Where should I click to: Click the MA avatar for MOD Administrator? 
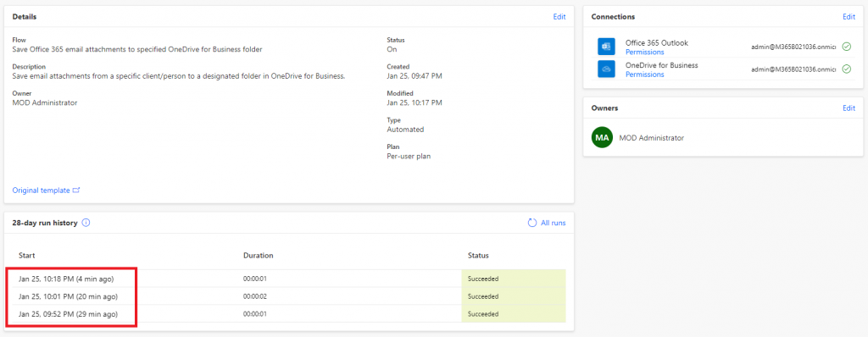(x=602, y=137)
